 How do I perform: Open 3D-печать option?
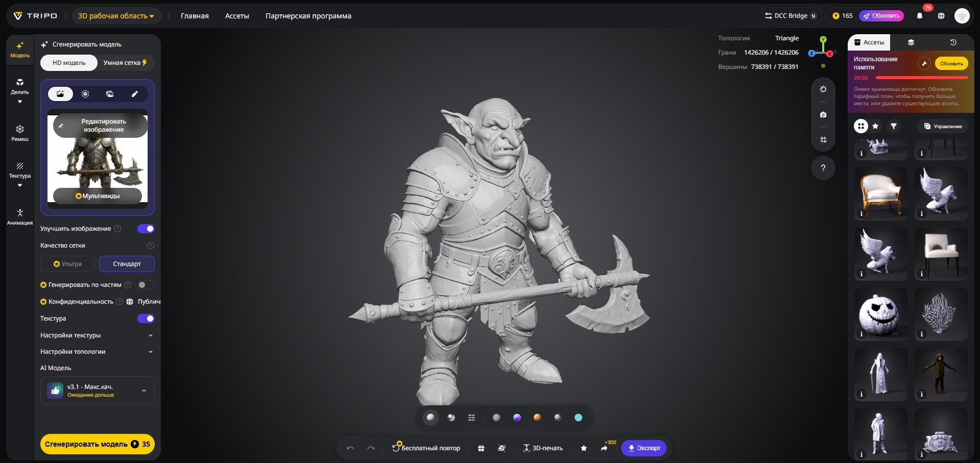pyautogui.click(x=543, y=448)
